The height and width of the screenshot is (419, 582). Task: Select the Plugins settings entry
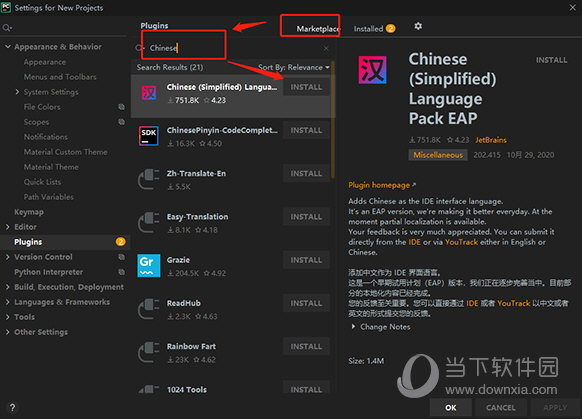click(x=28, y=242)
